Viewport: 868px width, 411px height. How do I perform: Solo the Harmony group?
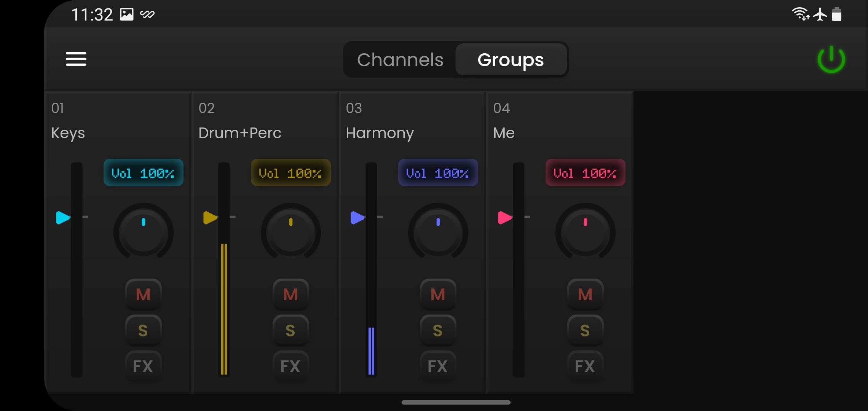438,330
